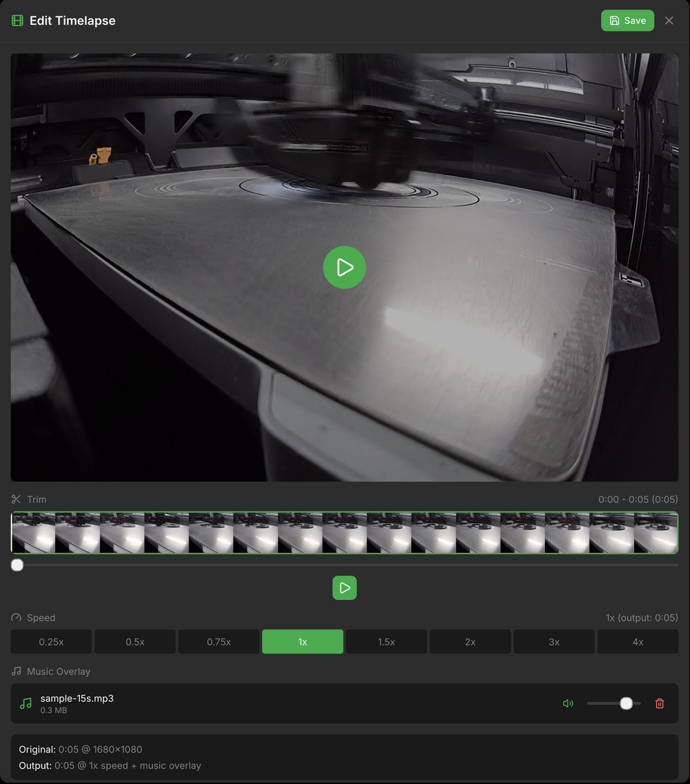Click the film reel icon in the header

(17, 20)
